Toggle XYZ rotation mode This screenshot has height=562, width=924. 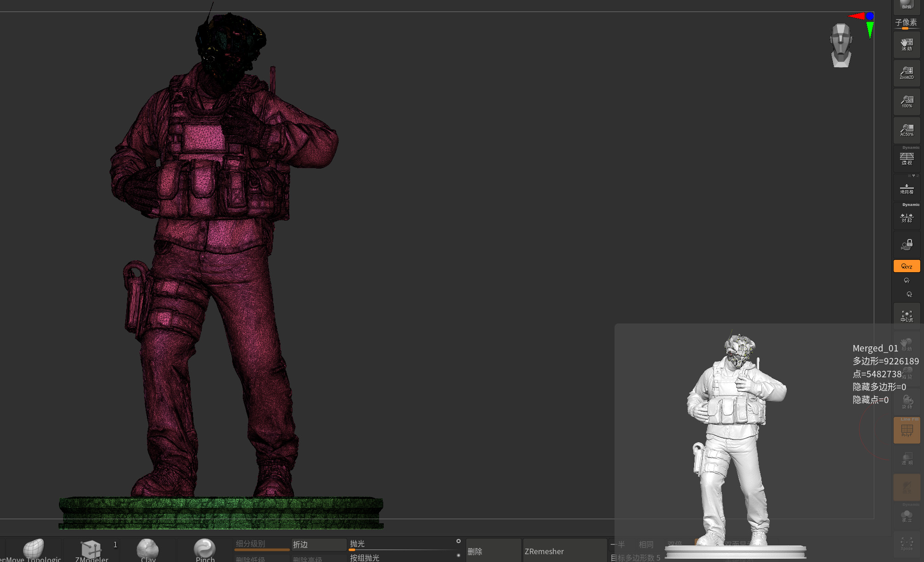[x=906, y=266]
